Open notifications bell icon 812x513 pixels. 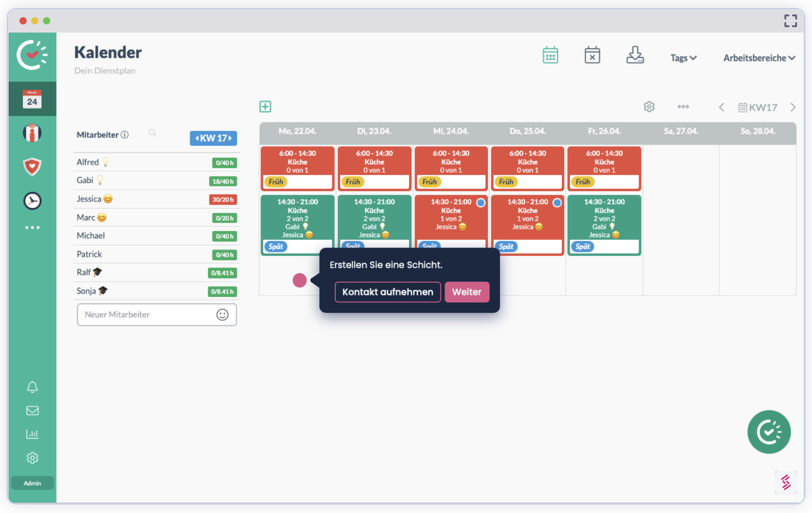[32, 387]
